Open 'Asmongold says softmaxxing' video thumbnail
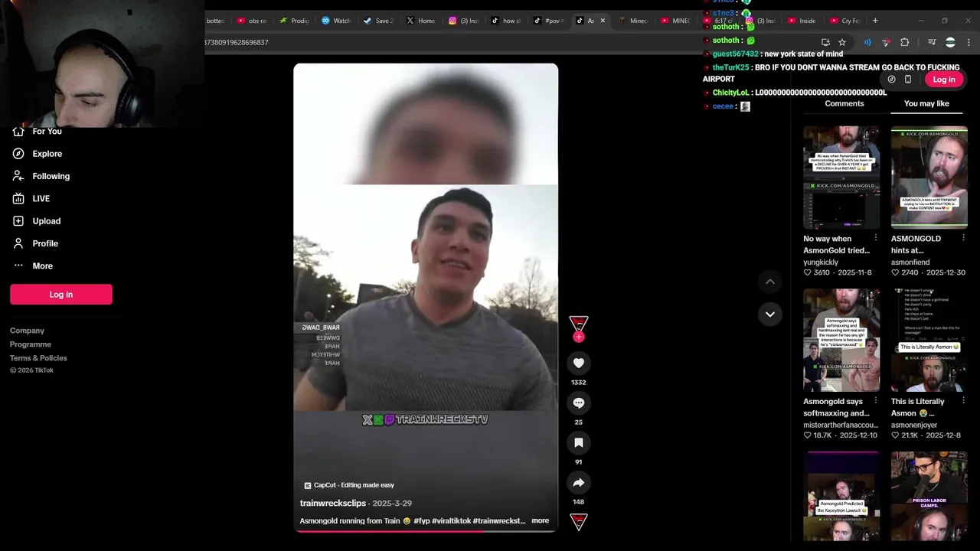 point(841,340)
